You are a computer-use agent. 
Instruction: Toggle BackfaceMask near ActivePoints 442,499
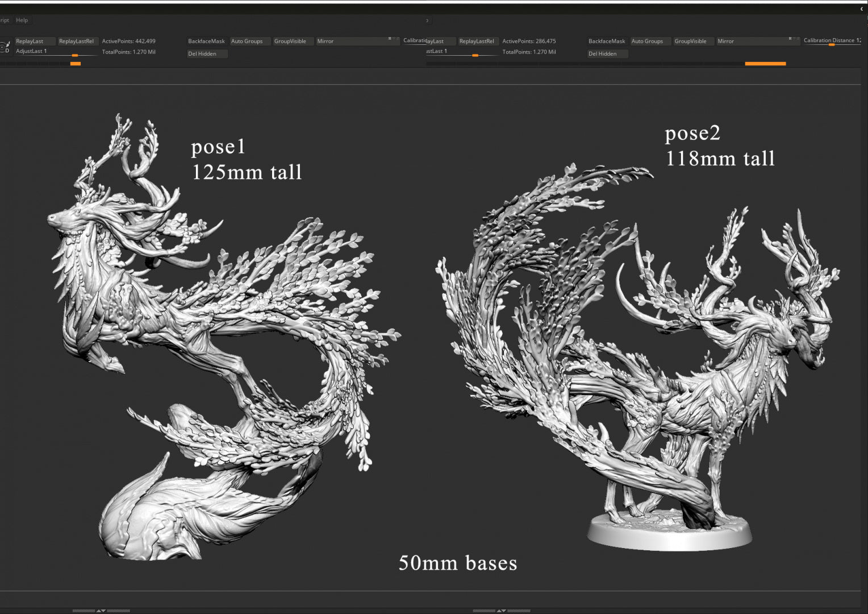coord(206,42)
